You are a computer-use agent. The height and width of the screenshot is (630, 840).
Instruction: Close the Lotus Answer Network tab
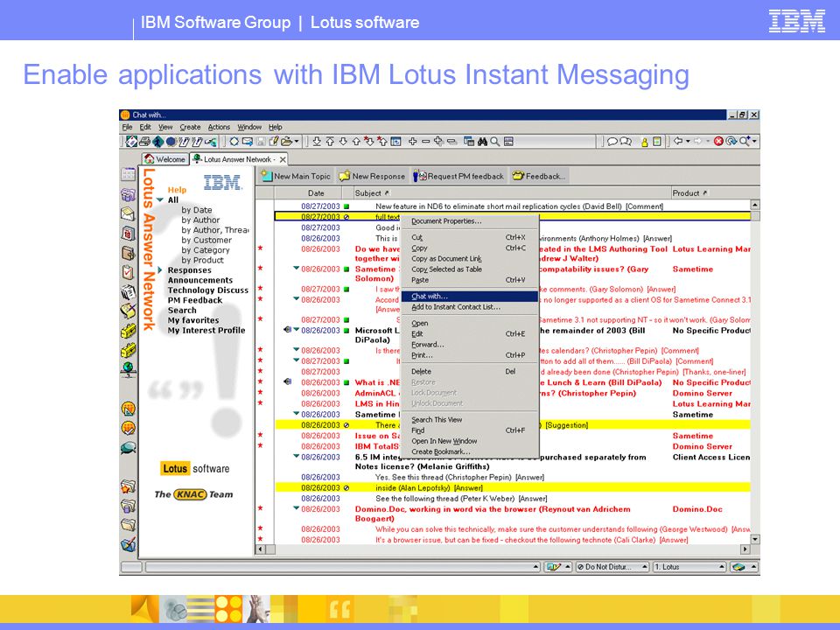(283, 159)
